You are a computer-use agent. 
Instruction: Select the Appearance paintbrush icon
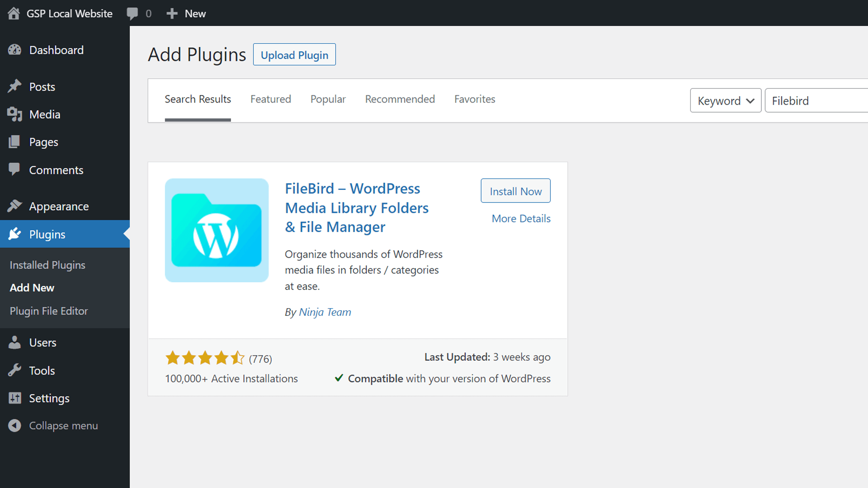[x=15, y=206]
